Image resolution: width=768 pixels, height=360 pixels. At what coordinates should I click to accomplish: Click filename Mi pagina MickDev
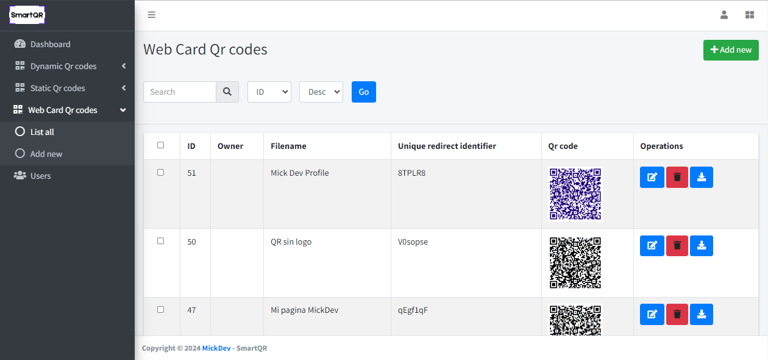point(304,310)
